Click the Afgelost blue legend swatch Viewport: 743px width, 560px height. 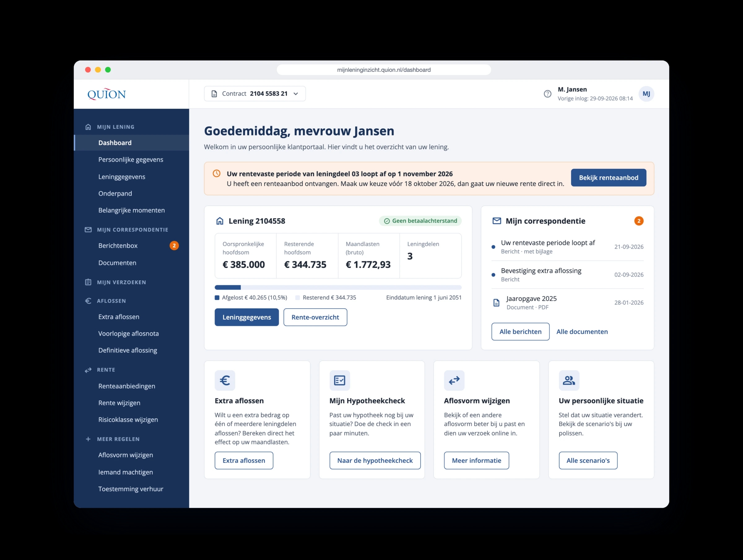(x=217, y=297)
